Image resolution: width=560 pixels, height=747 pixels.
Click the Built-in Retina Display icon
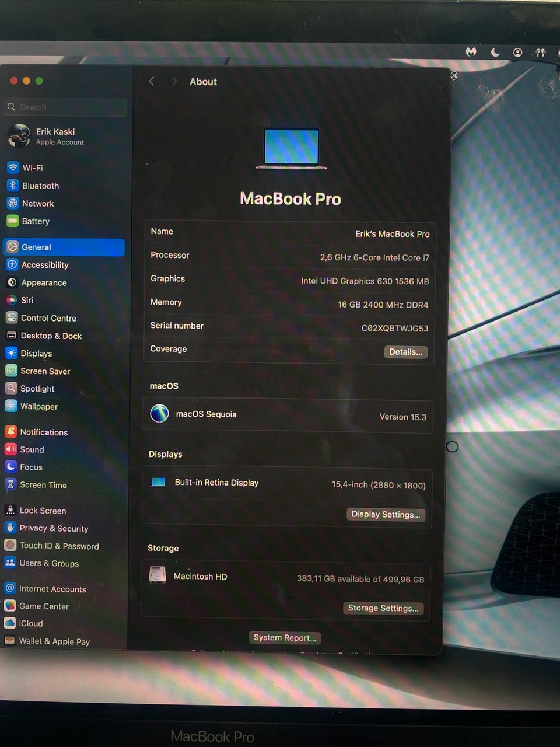158,483
